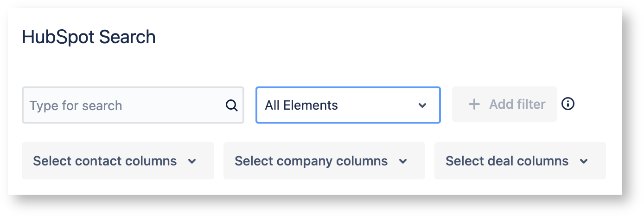Expand Select deal columns dropdown
Image resolution: width=644 pixels, height=217 pixels.
click(520, 161)
